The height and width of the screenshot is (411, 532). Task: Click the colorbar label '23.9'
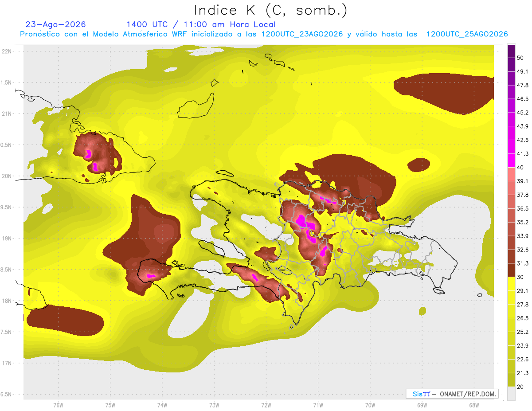pyautogui.click(x=523, y=345)
